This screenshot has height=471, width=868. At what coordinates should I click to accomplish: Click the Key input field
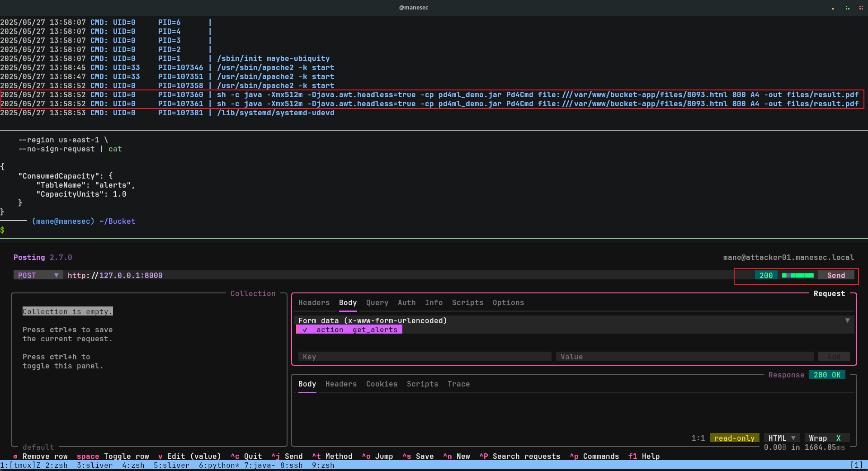(x=425, y=357)
